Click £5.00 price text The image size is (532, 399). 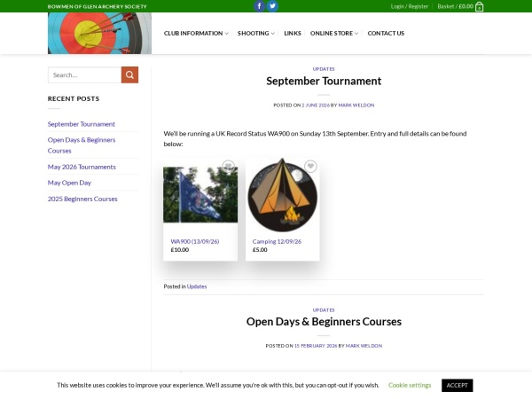(x=260, y=250)
